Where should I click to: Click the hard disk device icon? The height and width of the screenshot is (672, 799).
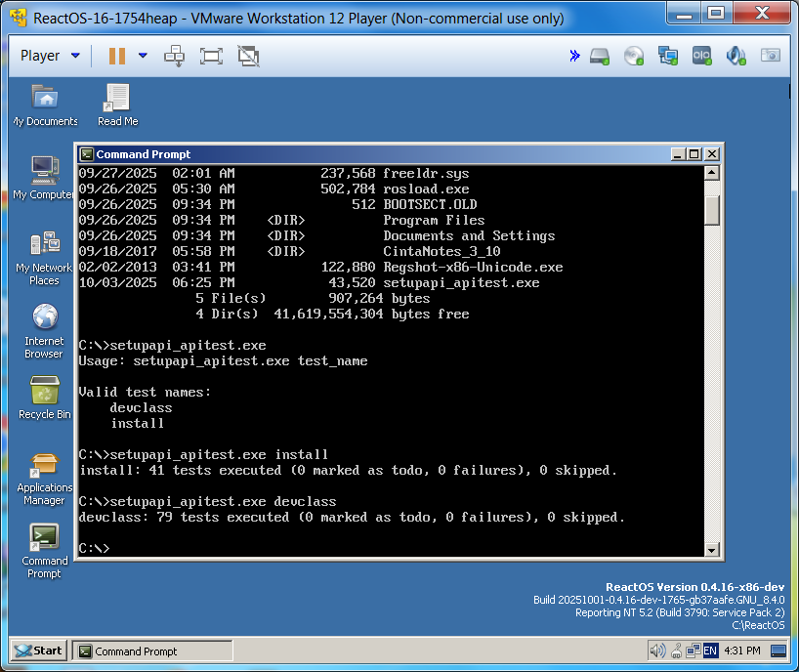(600, 56)
